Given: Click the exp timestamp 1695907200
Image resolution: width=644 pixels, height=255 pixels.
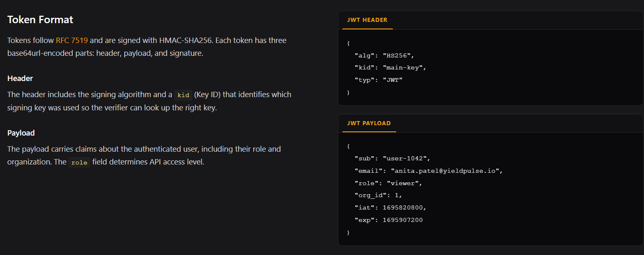Looking at the screenshot, I should 402,220.
